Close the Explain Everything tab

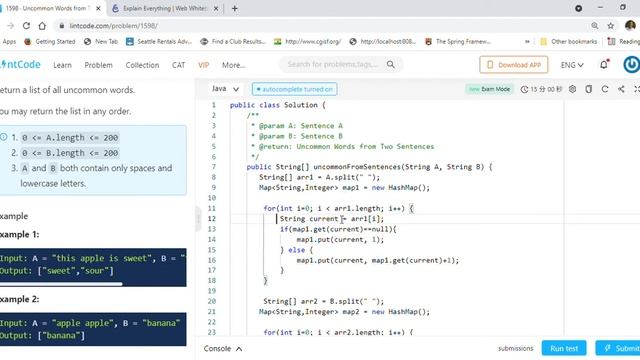click(216, 8)
